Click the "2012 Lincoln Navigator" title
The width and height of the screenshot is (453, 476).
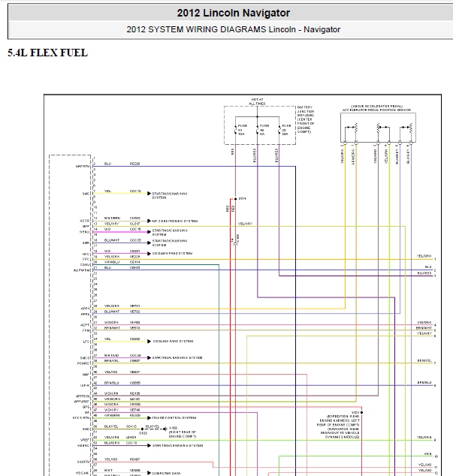click(233, 13)
